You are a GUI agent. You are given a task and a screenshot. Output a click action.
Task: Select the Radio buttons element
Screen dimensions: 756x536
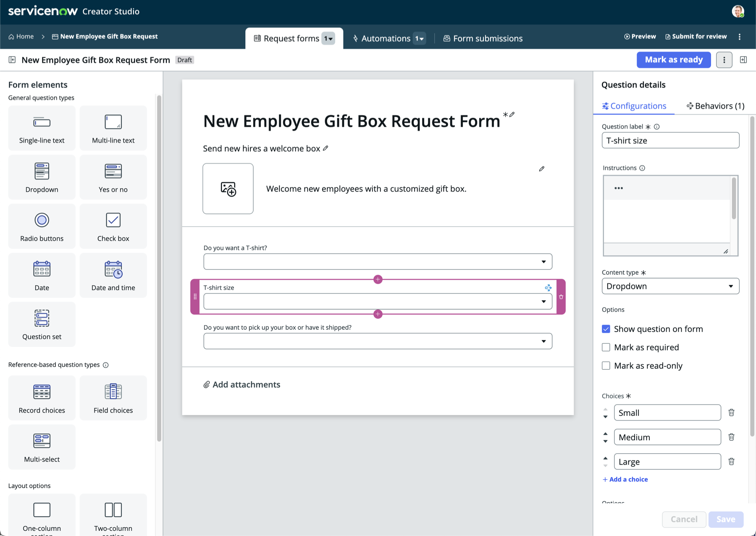pyautogui.click(x=42, y=226)
